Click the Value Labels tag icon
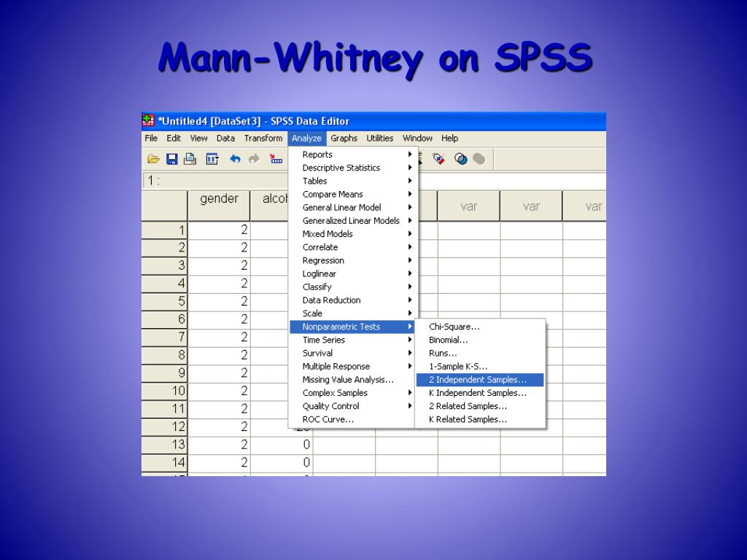The width and height of the screenshot is (747, 560). pyautogui.click(x=438, y=159)
